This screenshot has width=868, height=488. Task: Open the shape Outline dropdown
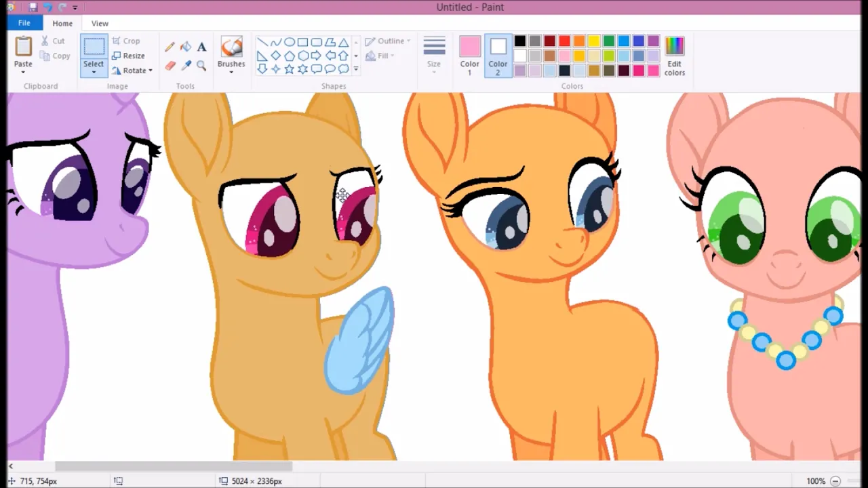point(388,41)
